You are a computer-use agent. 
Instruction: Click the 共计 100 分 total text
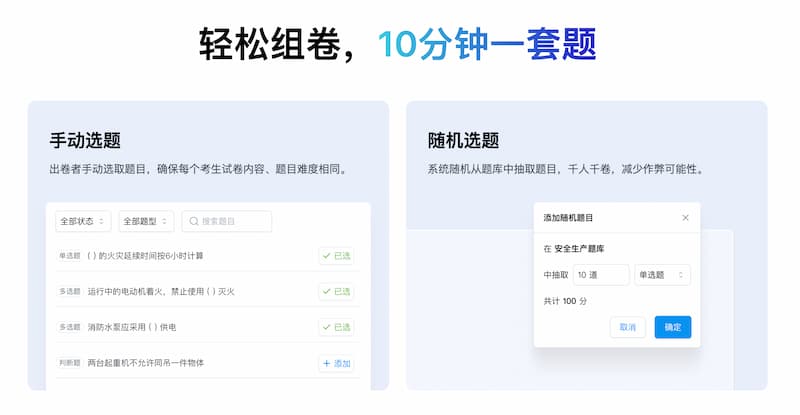click(565, 301)
